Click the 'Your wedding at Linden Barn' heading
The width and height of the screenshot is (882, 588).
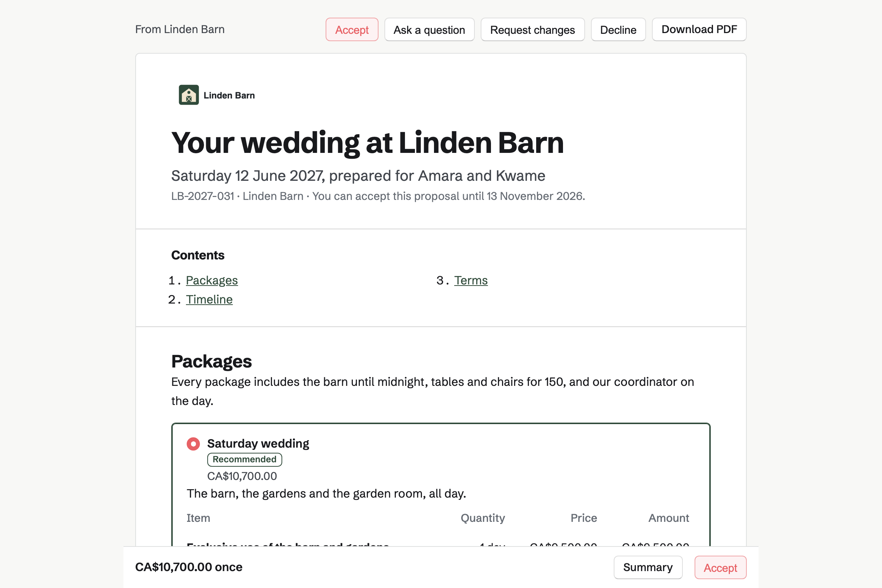click(x=367, y=143)
